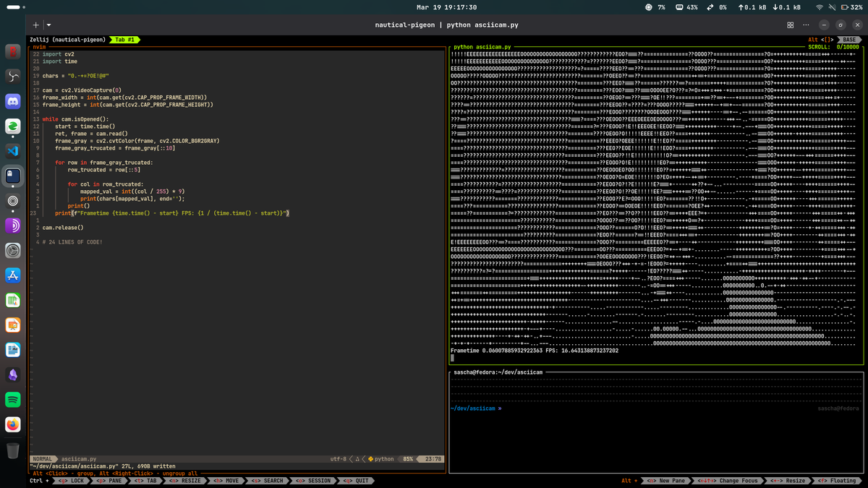Select Zellij Tab #1
This screenshot has width=868, height=488.
click(124, 40)
